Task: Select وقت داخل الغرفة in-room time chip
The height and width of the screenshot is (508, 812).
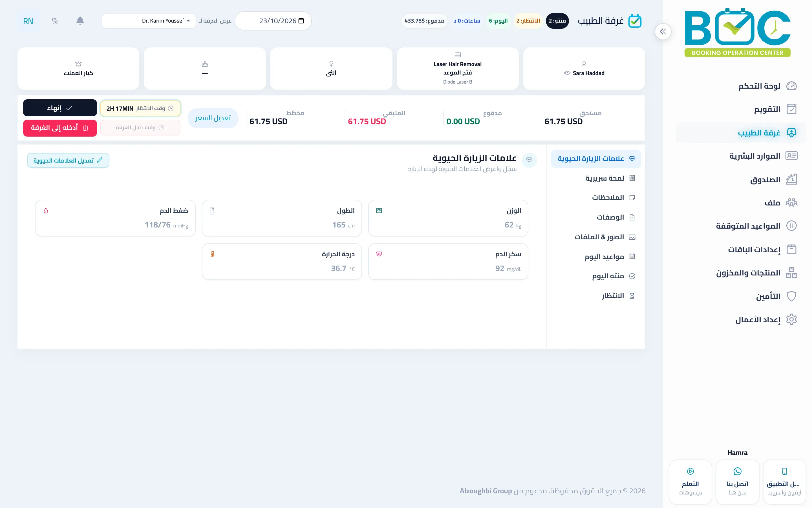Action: coord(140,128)
